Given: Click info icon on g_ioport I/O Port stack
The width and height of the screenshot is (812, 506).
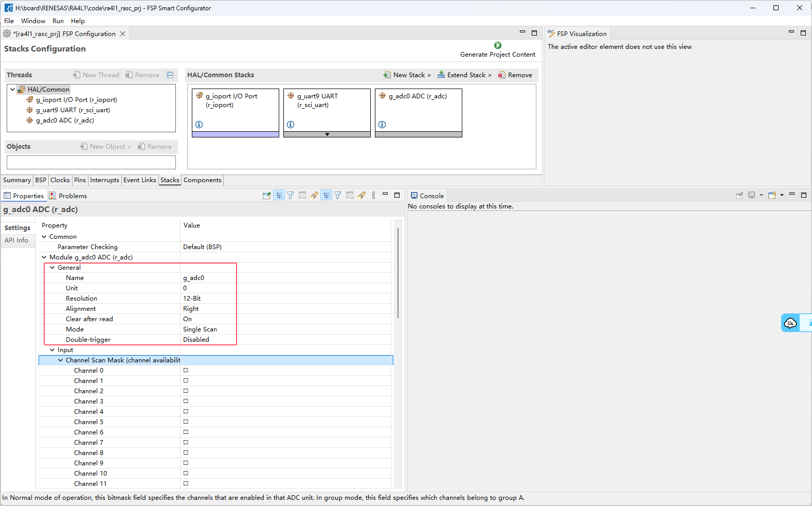Looking at the screenshot, I should click(x=199, y=125).
